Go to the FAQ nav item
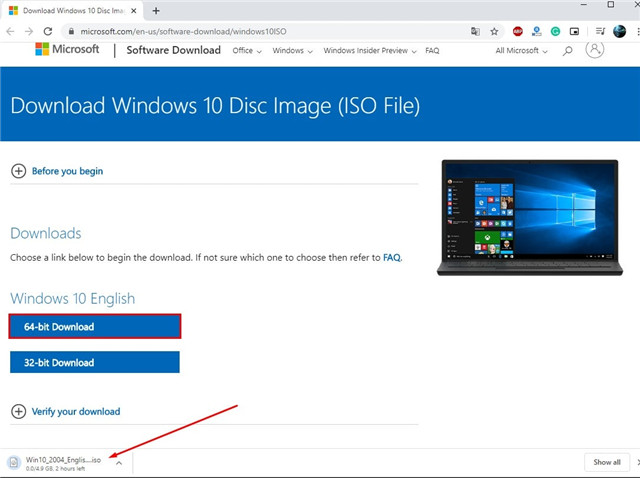This screenshot has height=478, width=640. (432, 51)
